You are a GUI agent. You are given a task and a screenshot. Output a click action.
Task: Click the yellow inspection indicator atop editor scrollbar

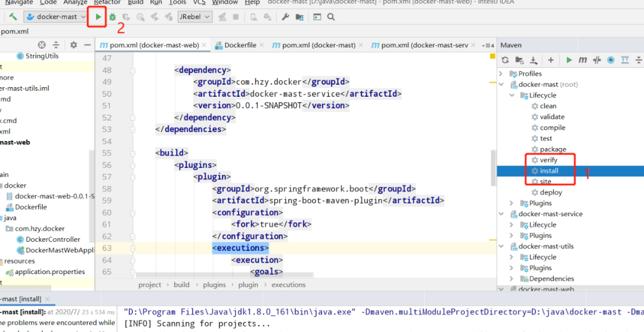point(493,56)
